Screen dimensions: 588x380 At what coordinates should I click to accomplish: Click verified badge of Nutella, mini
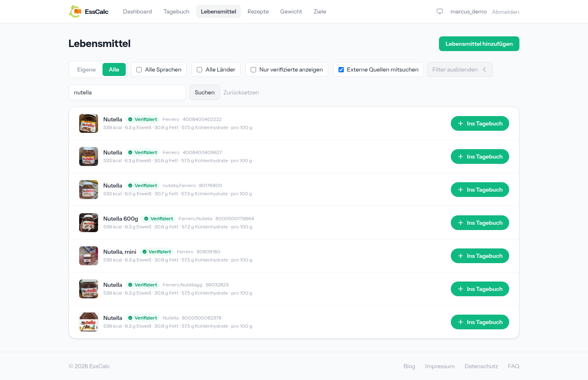tap(156, 252)
